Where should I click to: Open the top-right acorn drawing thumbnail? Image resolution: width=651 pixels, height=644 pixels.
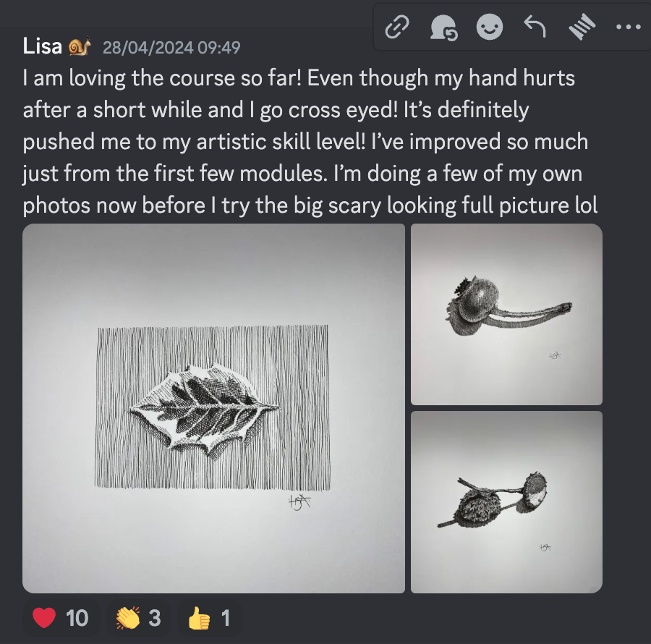tap(506, 314)
